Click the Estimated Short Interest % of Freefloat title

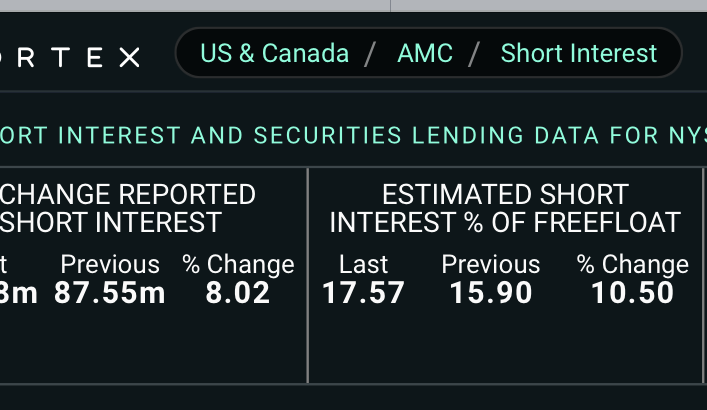(x=505, y=208)
